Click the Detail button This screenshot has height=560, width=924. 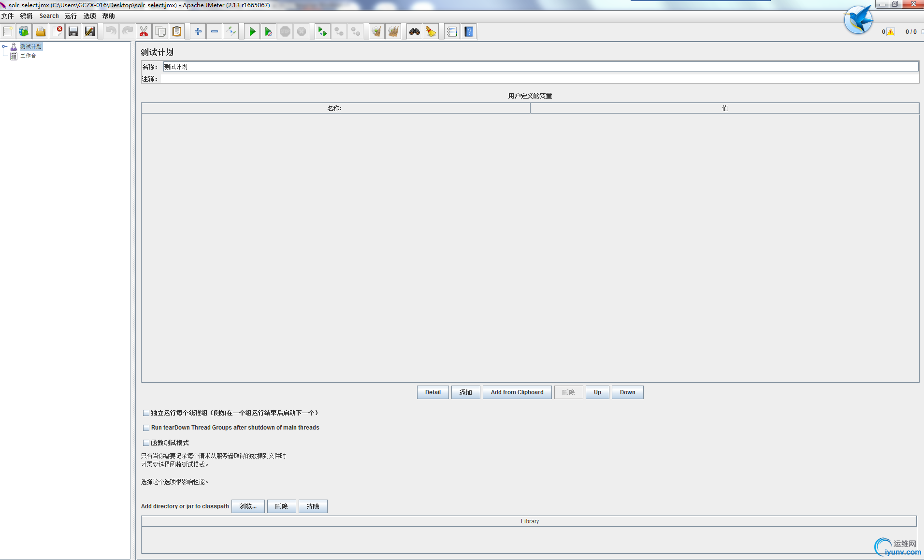[x=433, y=392]
